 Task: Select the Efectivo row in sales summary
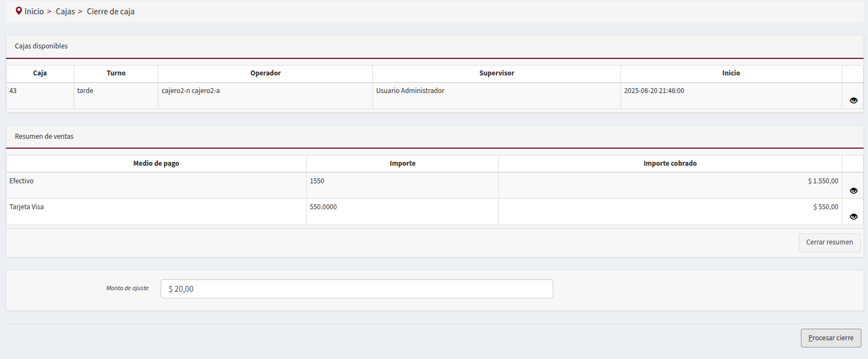[x=21, y=181]
